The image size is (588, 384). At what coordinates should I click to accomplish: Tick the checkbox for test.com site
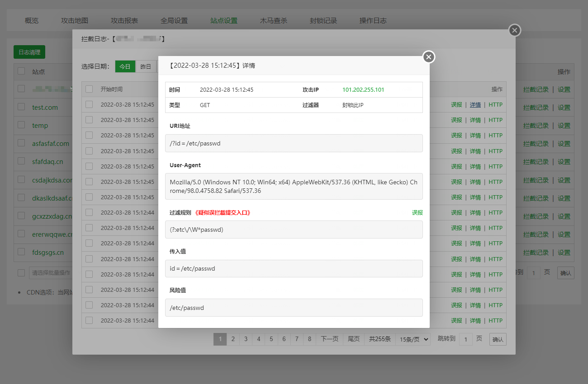21,107
